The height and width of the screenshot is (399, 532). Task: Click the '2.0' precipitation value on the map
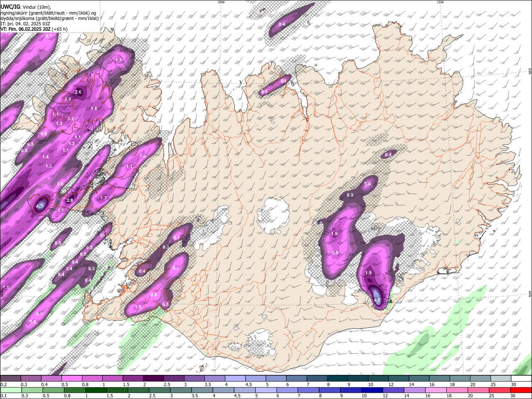click(68, 99)
